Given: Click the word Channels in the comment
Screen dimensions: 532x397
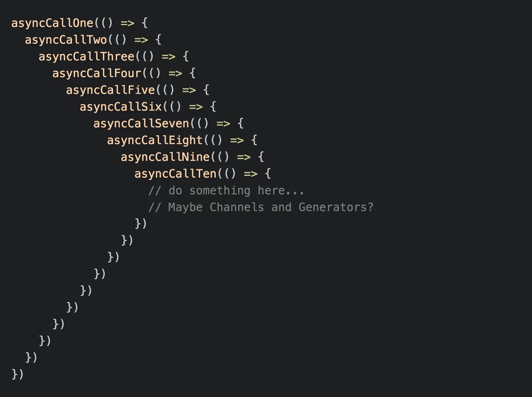Looking at the screenshot, I should pos(237,207).
